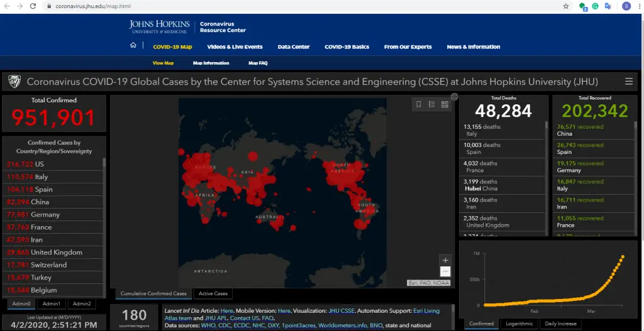Show the Daily Increase chart tab
The width and height of the screenshot is (644, 331).
click(560, 323)
